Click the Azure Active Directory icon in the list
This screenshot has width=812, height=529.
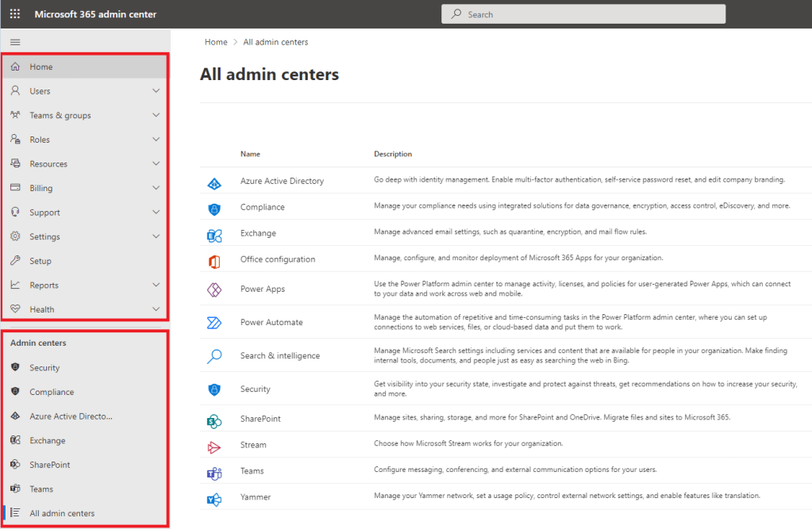tap(214, 182)
